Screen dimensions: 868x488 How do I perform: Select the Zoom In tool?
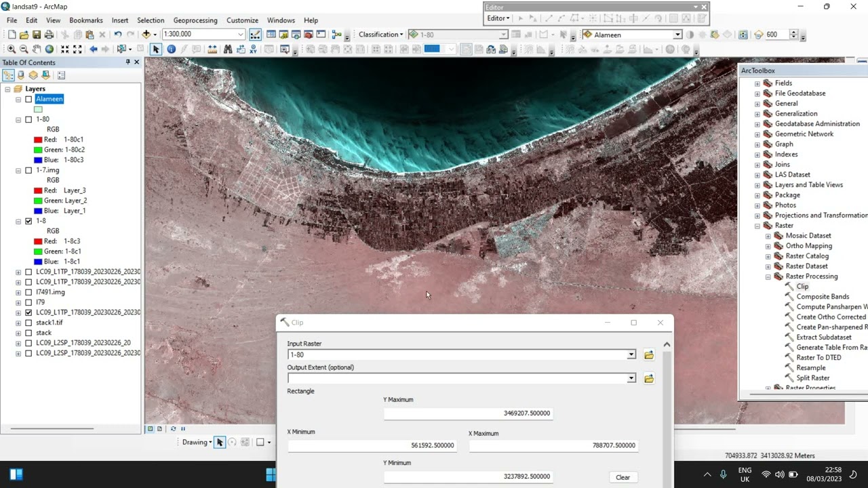[12, 49]
